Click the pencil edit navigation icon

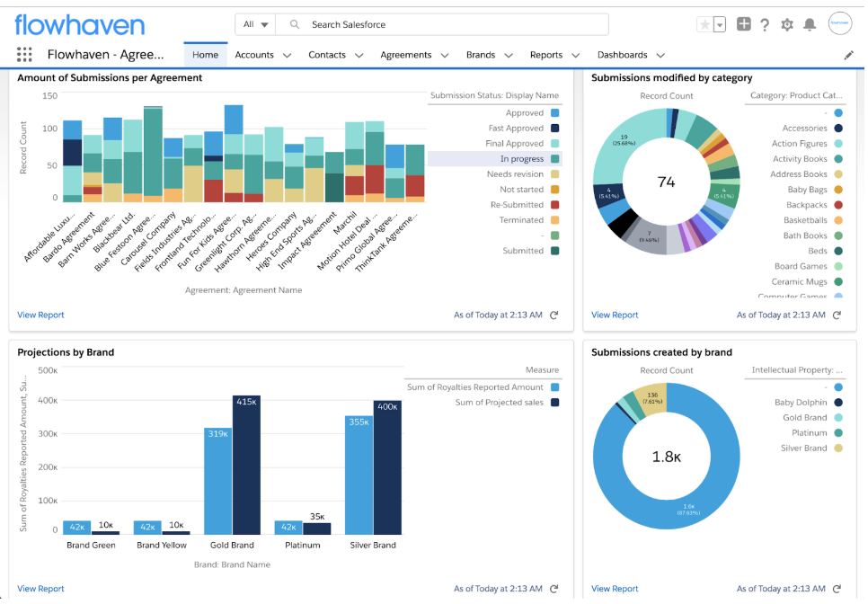(848, 55)
